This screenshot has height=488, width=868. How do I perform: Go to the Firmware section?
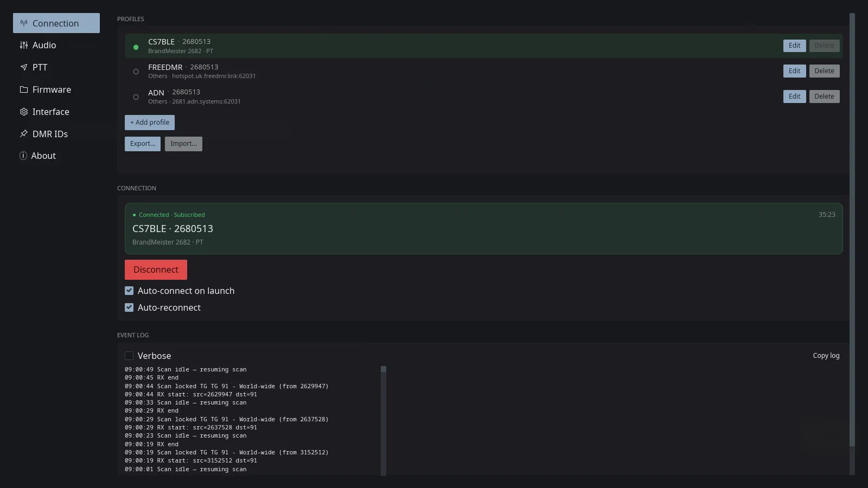56,89
